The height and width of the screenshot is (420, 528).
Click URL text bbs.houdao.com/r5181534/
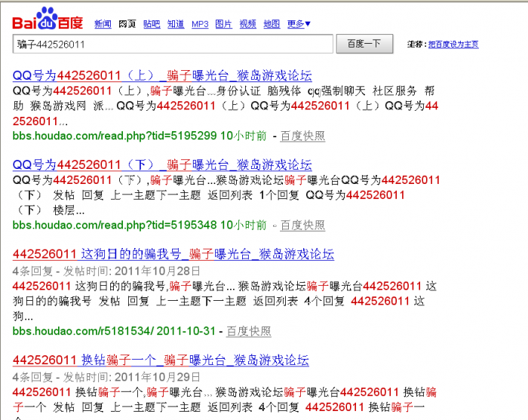click(x=83, y=331)
